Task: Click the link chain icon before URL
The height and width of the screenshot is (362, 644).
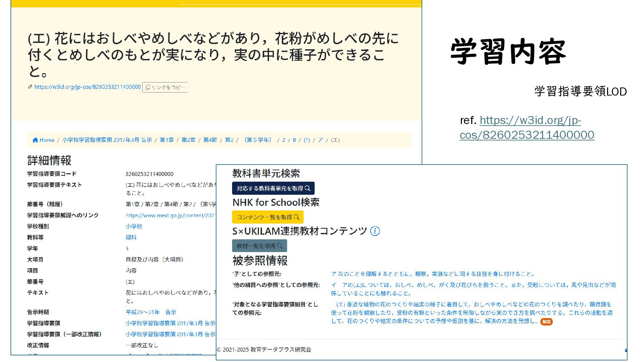Action: (x=30, y=87)
